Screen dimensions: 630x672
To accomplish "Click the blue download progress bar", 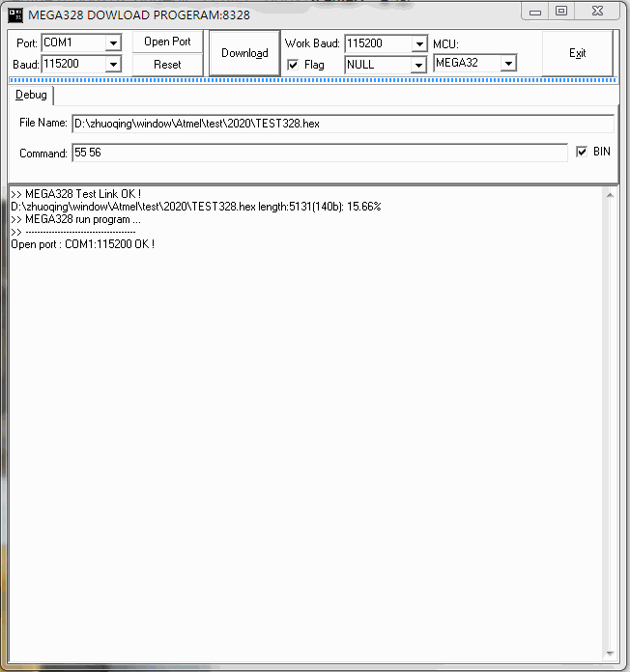I will (313, 80).
